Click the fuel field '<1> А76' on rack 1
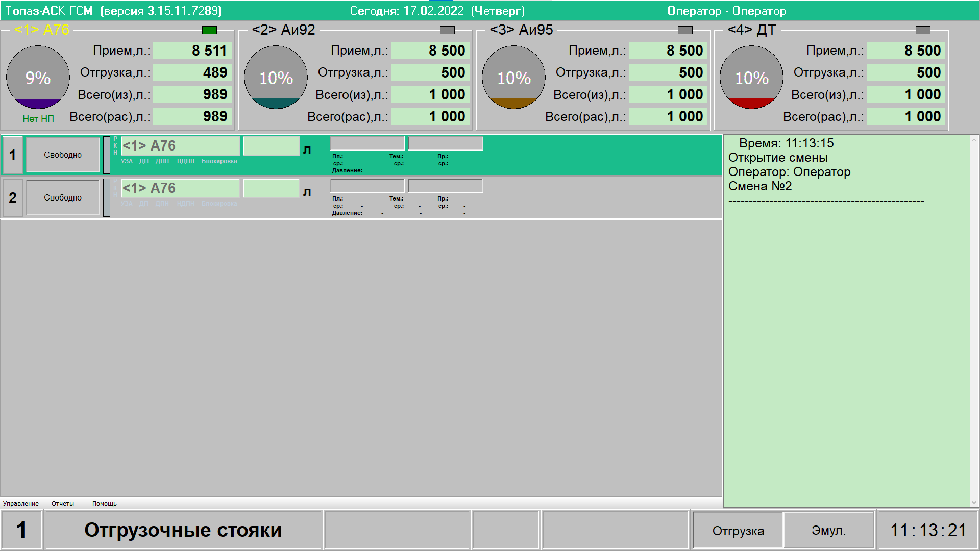 180,146
